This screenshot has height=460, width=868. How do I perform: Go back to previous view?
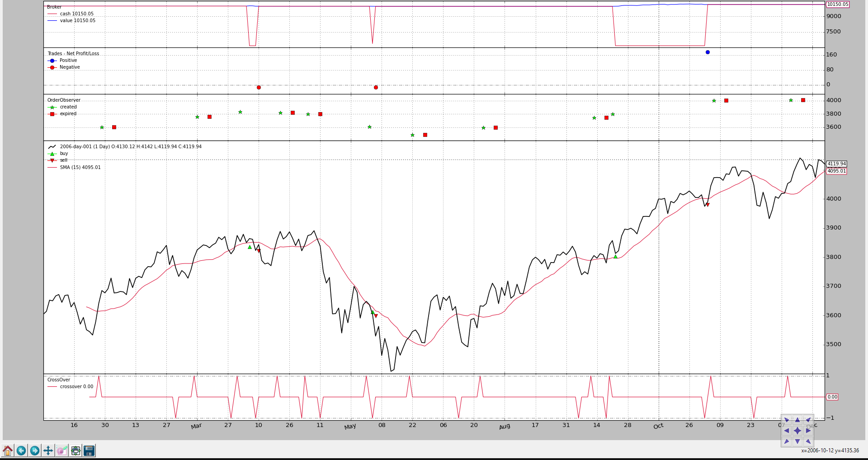click(21, 451)
